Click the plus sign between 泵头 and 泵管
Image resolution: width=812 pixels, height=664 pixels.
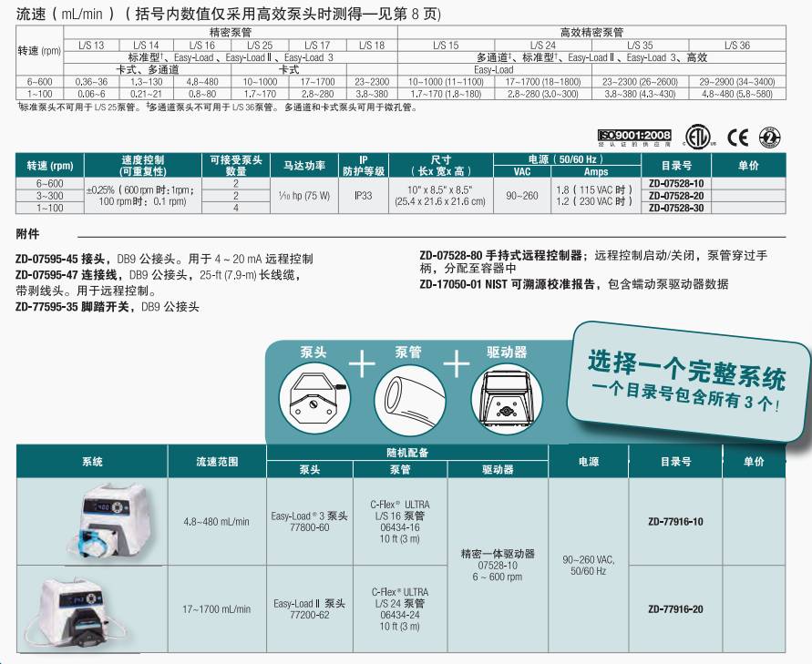pos(360,365)
